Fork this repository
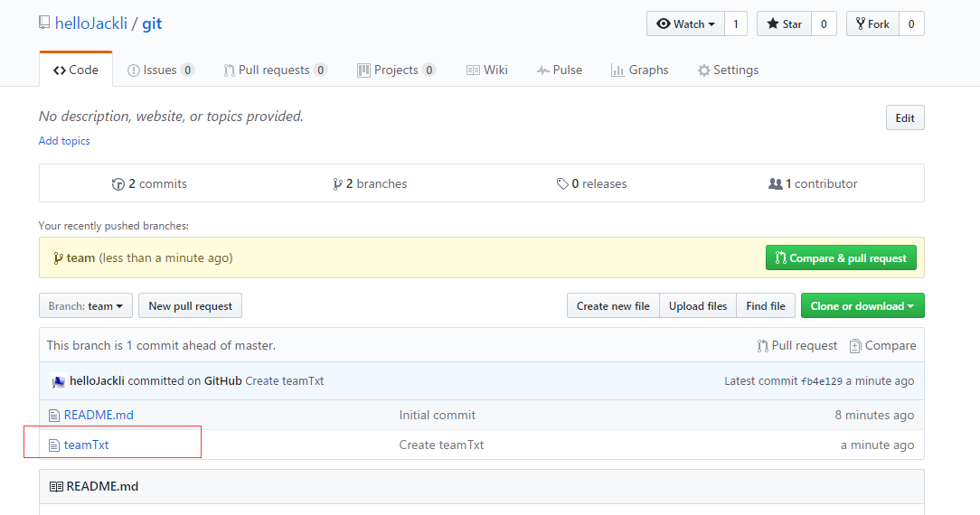Screen dimensions: 980x515 [x=872, y=23]
